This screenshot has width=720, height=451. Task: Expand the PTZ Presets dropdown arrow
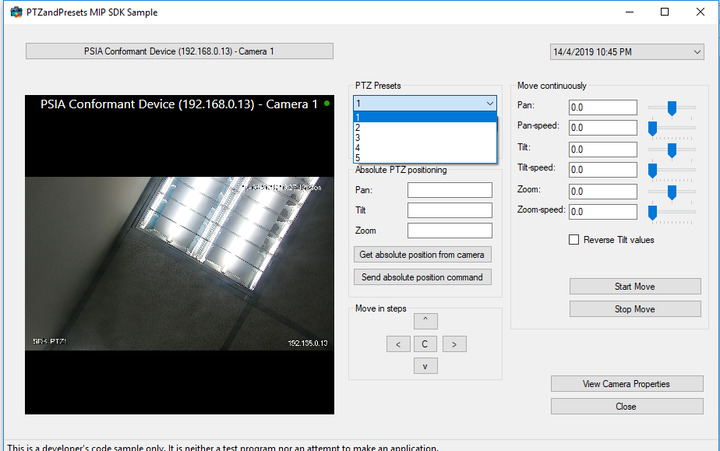489,103
